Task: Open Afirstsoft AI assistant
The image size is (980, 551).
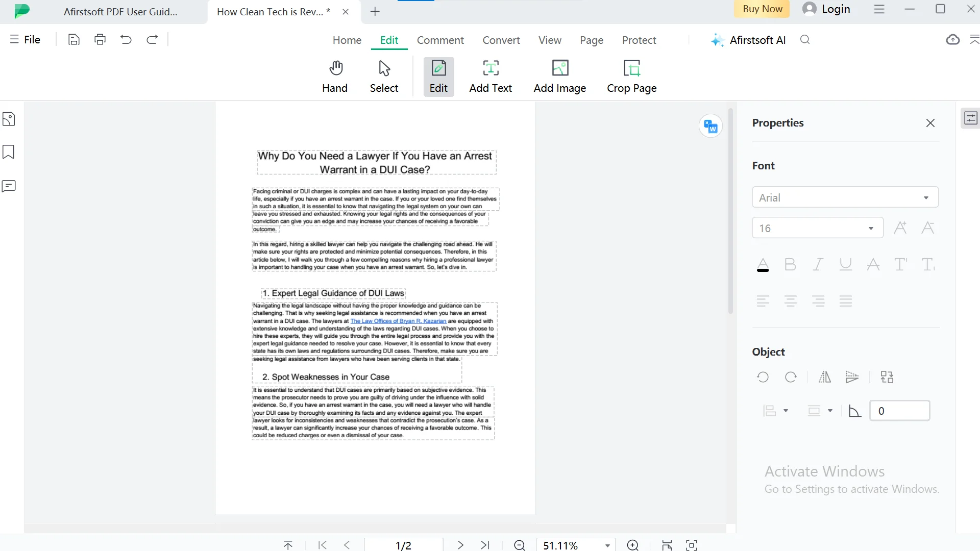Action: pyautogui.click(x=748, y=40)
